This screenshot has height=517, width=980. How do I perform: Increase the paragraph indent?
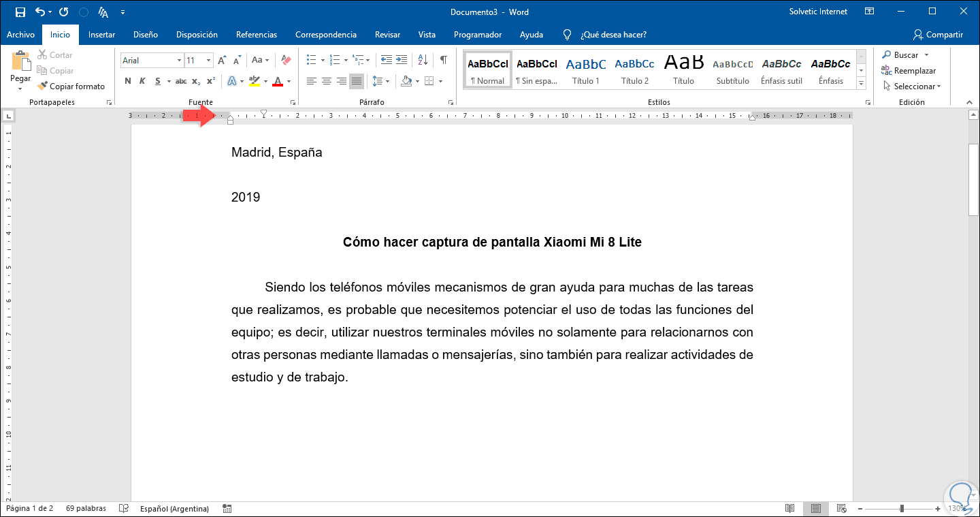pos(402,60)
